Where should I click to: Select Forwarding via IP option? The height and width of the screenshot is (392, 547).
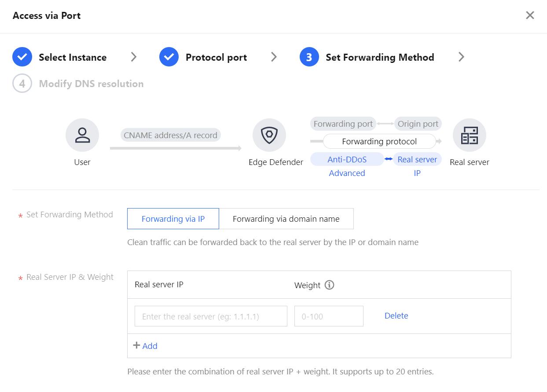[x=173, y=219]
